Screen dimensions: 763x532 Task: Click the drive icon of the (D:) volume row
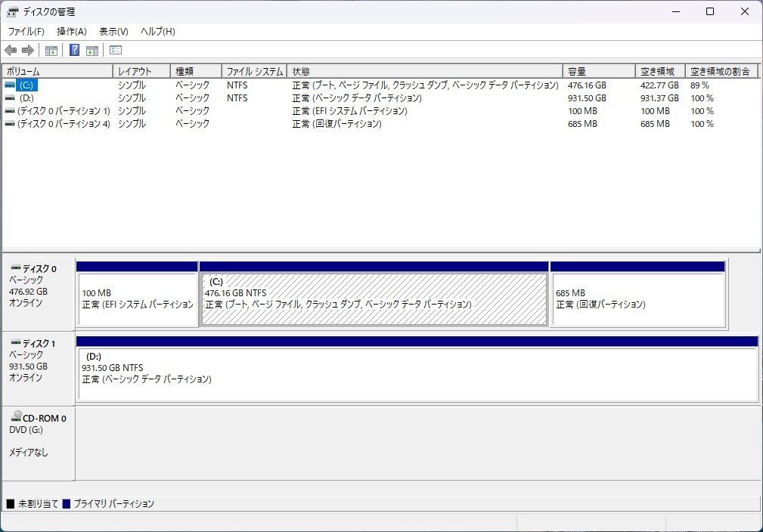(10, 97)
